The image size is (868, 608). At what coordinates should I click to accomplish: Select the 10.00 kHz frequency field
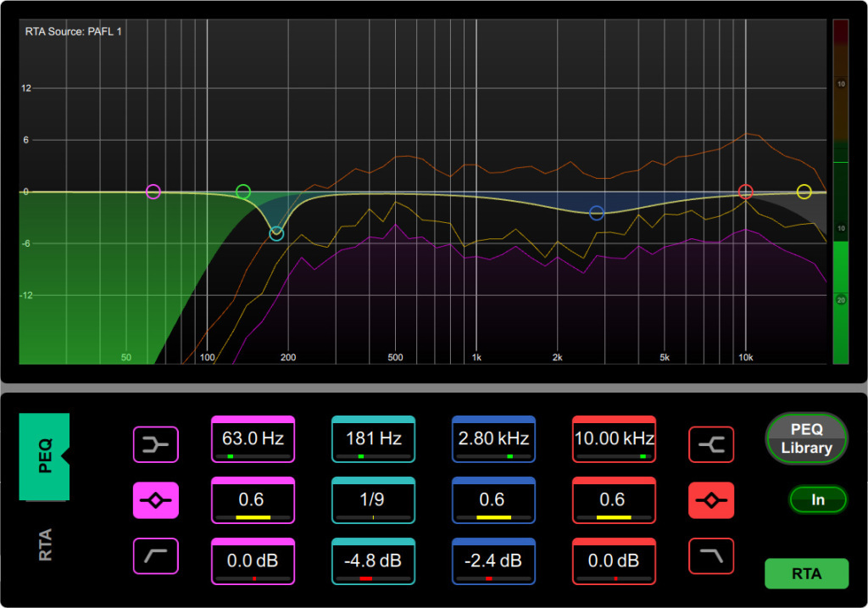pos(614,440)
